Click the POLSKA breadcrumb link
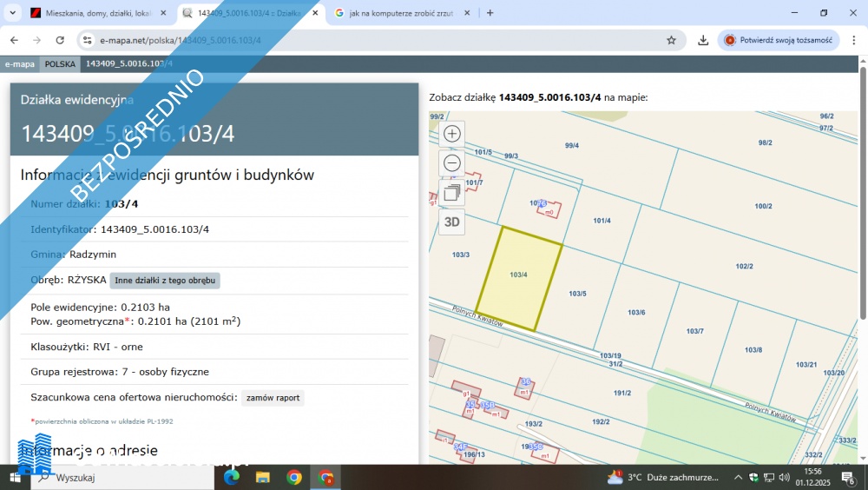Viewport: 868px width, 490px height. 60,64
